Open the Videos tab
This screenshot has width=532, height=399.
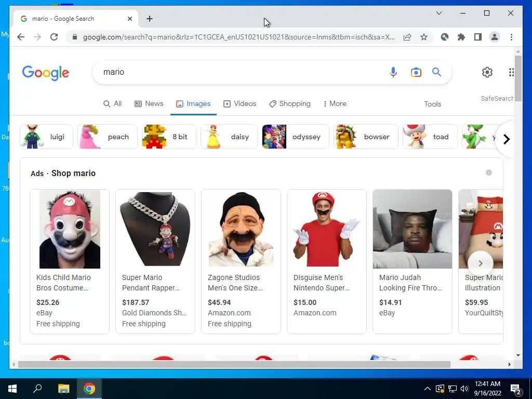[240, 104]
